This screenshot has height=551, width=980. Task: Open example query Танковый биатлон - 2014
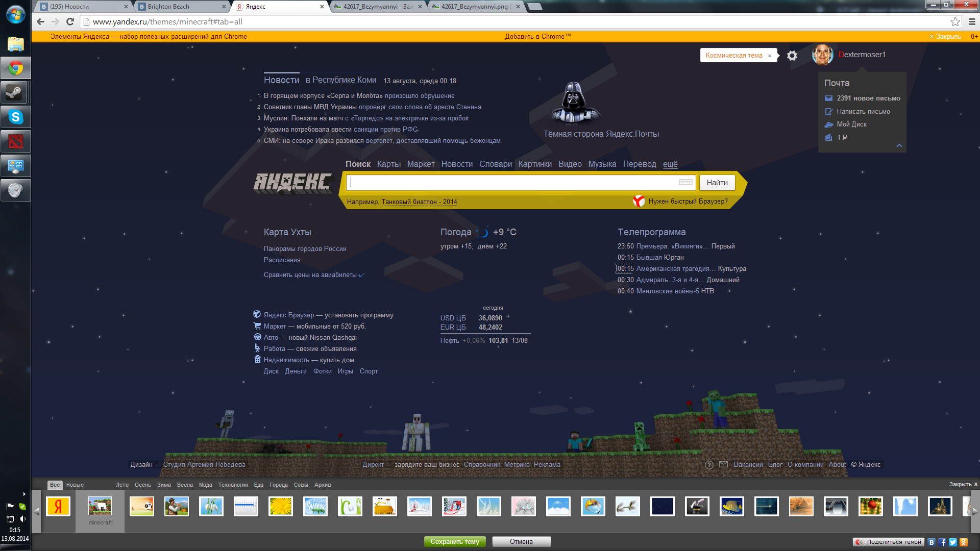(x=419, y=202)
